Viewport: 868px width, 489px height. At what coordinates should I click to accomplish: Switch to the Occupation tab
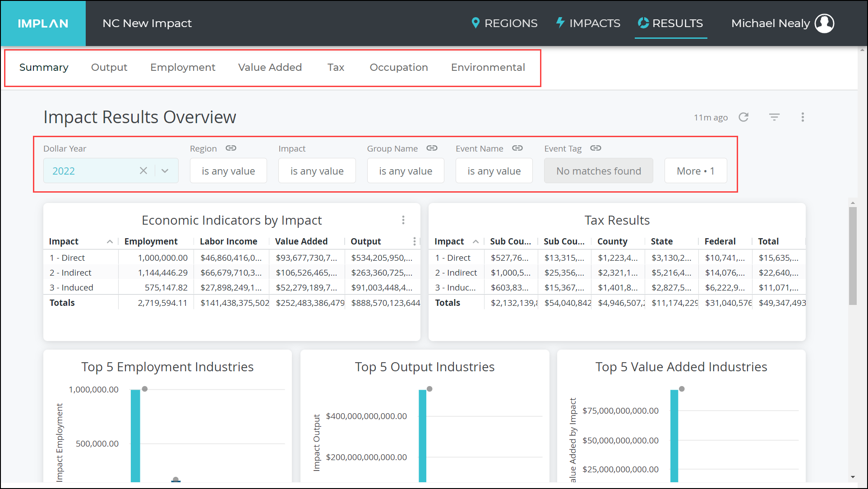click(399, 67)
